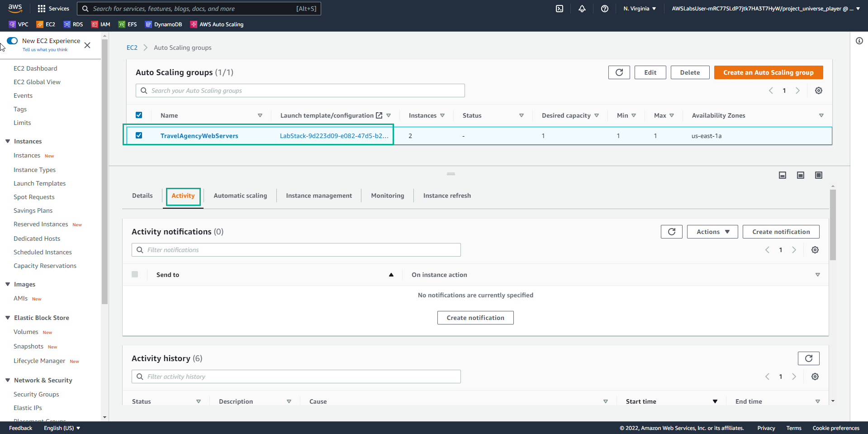Open the AWS home logo
This screenshot has height=434, width=868.
15,8
